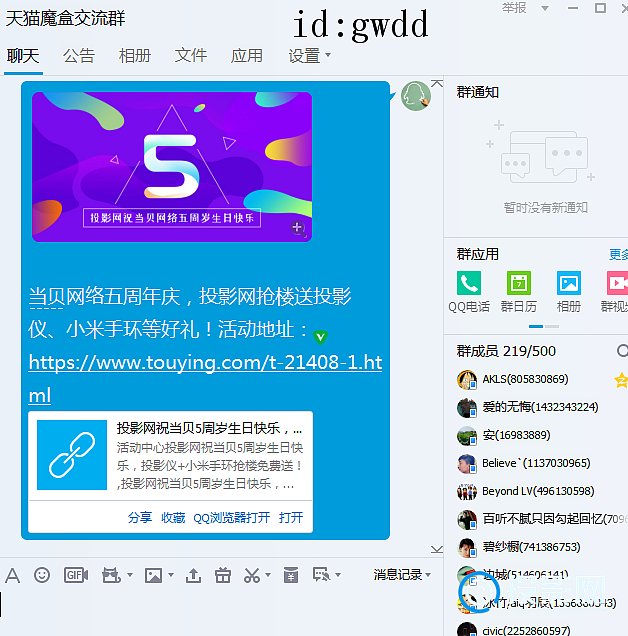Screen dimensions: 628x636
Task: Open the 群日历 calendar app
Action: click(x=519, y=283)
